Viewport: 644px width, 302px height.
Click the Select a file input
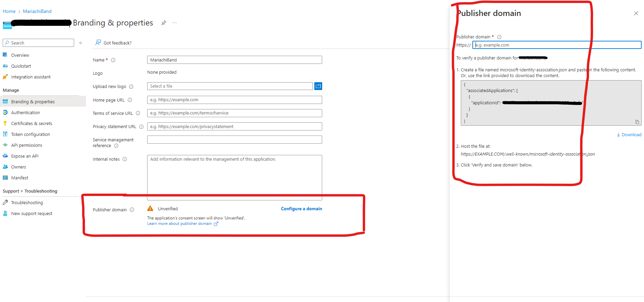(x=230, y=86)
